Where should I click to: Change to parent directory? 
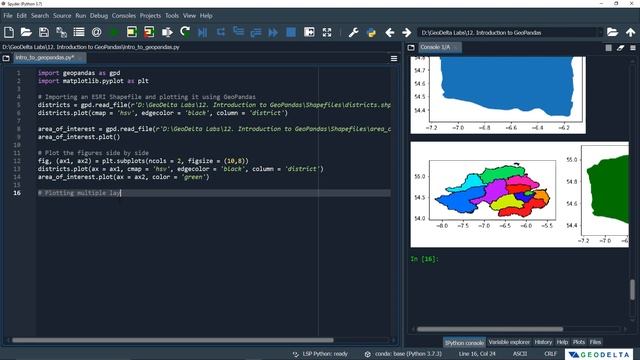[x=631, y=32]
